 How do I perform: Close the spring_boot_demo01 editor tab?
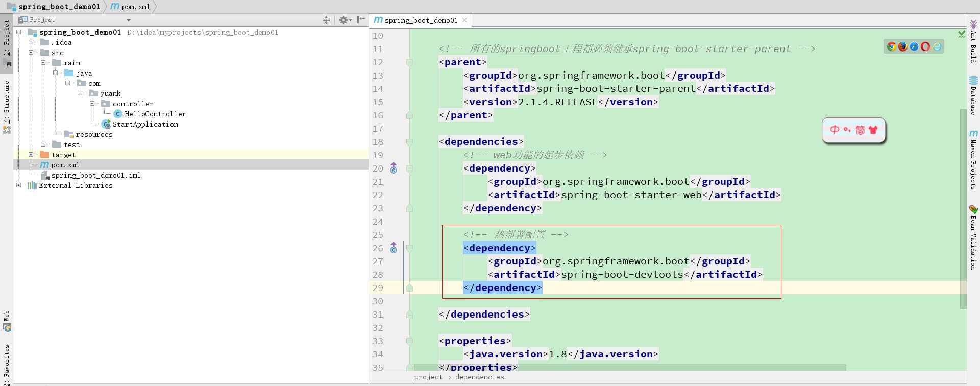464,20
